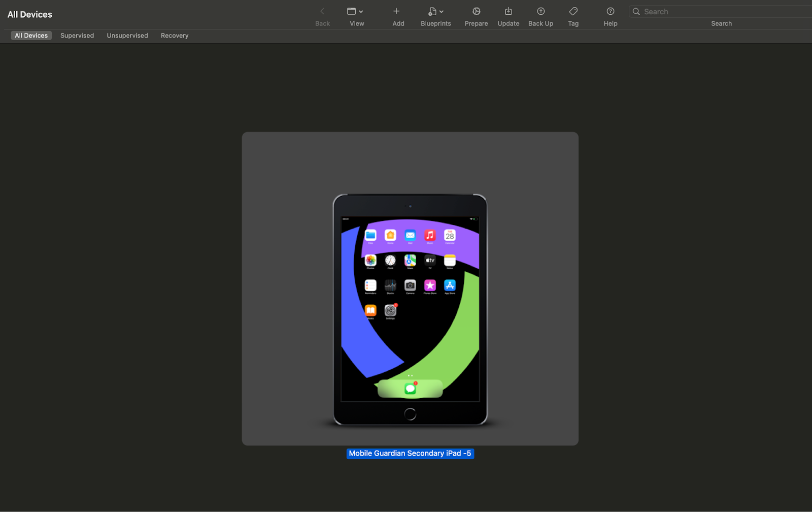Switch to the Unsupervised tab
Screen dimensions: 812x512
(127, 35)
